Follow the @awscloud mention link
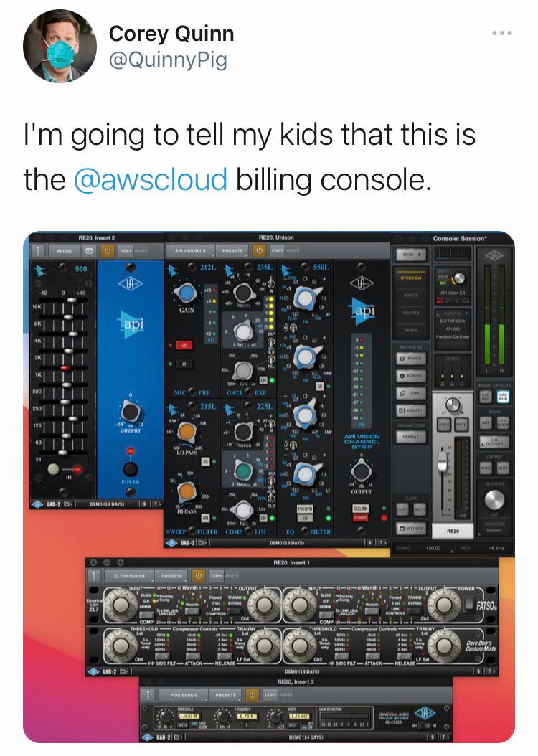The height and width of the screenshot is (756, 538). (151, 180)
